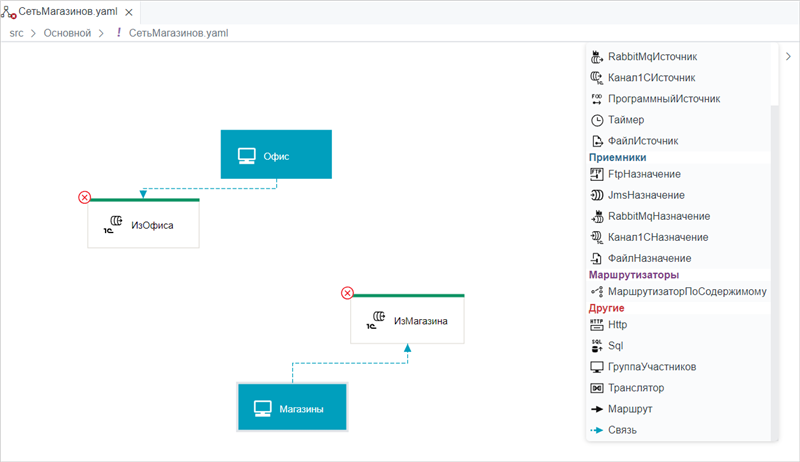Collapse the palette with the chevron
Image resolution: width=800 pixels, height=462 pixels.
click(788, 57)
